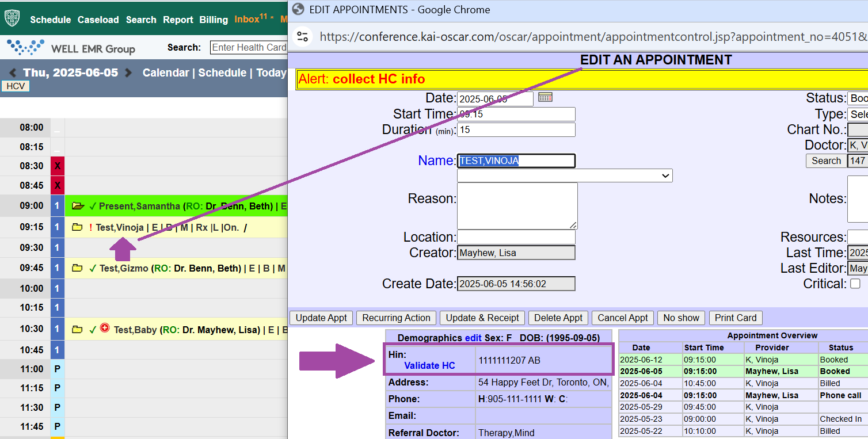Click the Test,Vinoja appointment name
The image size is (868, 439).
click(120, 227)
